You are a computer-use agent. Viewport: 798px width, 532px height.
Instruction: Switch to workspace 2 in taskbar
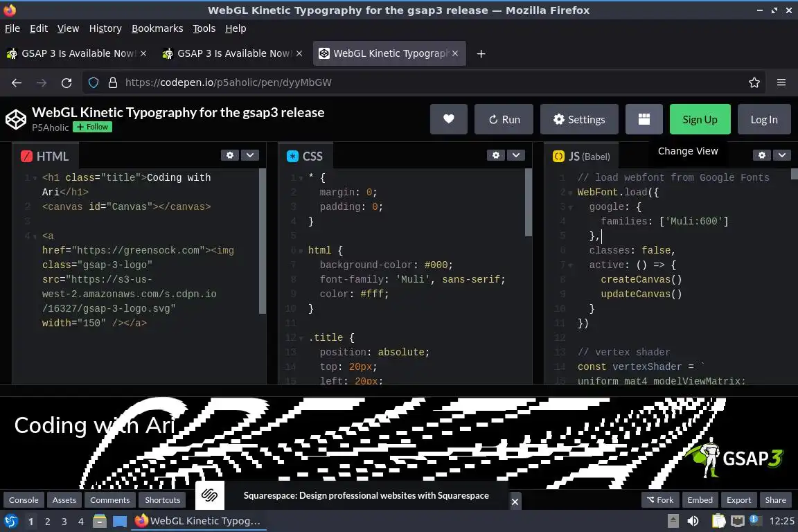coord(47,522)
